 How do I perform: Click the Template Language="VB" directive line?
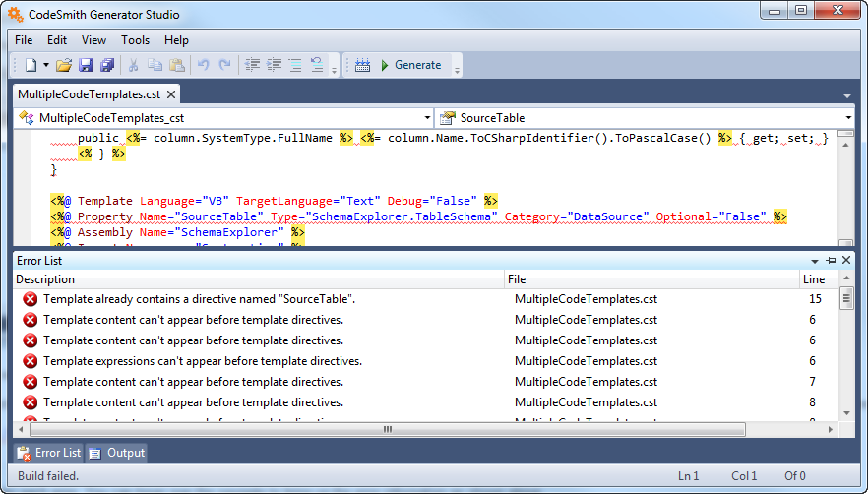[x=274, y=201]
